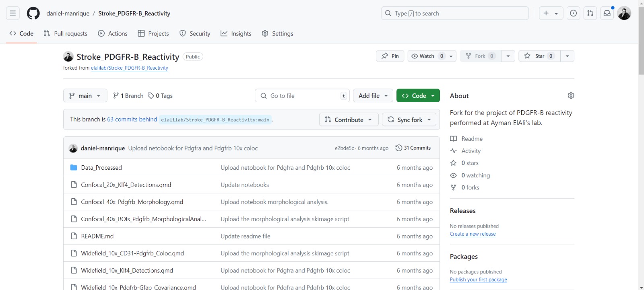
Task: Click Create a new release link
Action: [473, 234]
